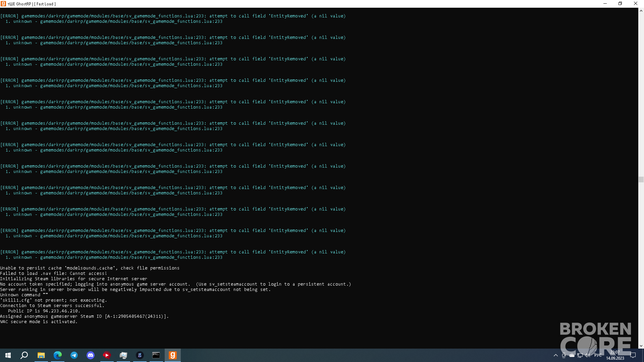Click the 'Public IP is 94.233.46.210.' line
This screenshot has width=644, height=362.
pyautogui.click(x=44, y=311)
